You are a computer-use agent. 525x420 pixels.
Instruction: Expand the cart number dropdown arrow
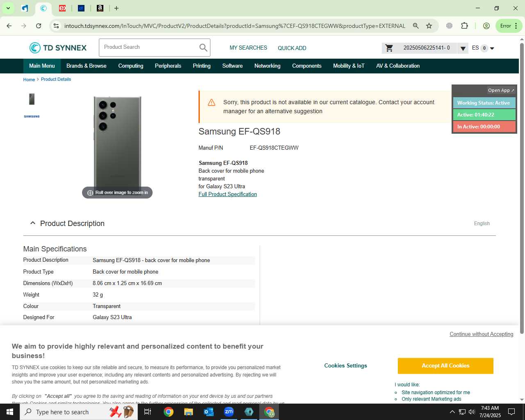click(463, 48)
